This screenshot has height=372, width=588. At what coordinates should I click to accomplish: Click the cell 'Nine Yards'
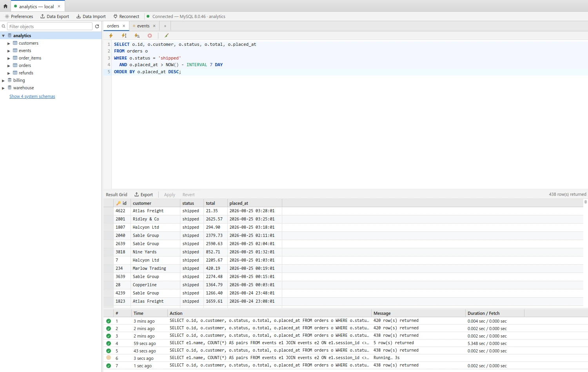[155, 252]
